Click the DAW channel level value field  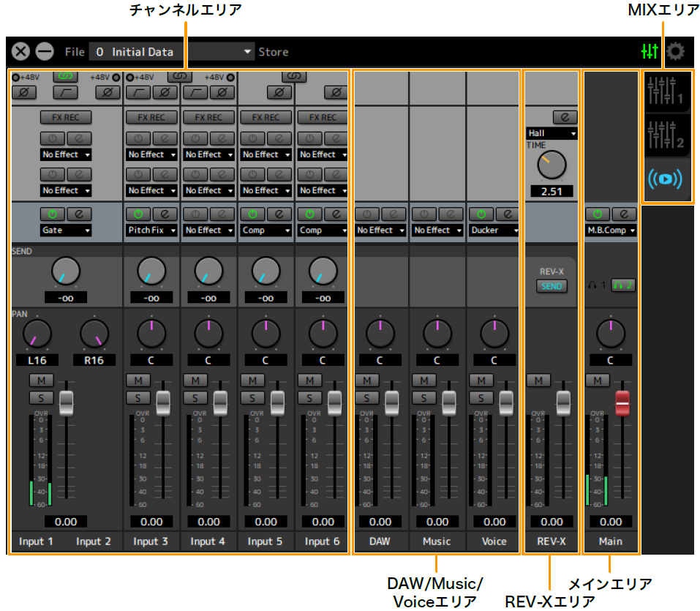click(x=380, y=522)
